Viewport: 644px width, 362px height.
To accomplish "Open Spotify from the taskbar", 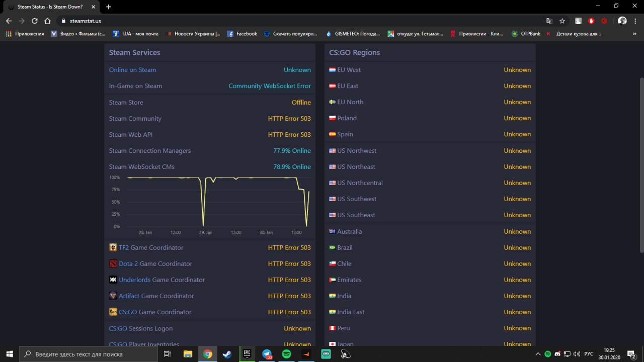I will coord(286,354).
